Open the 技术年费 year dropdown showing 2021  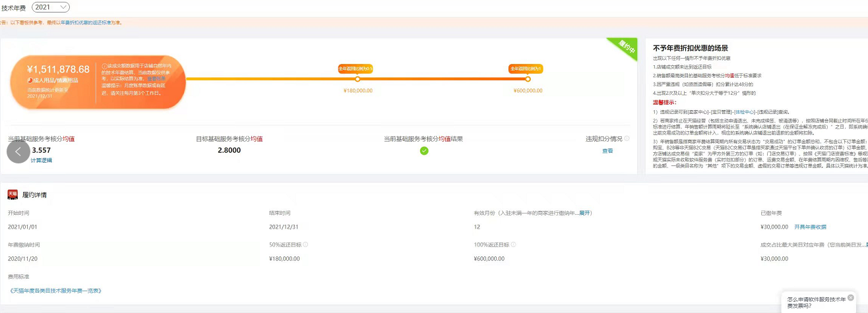[50, 7]
